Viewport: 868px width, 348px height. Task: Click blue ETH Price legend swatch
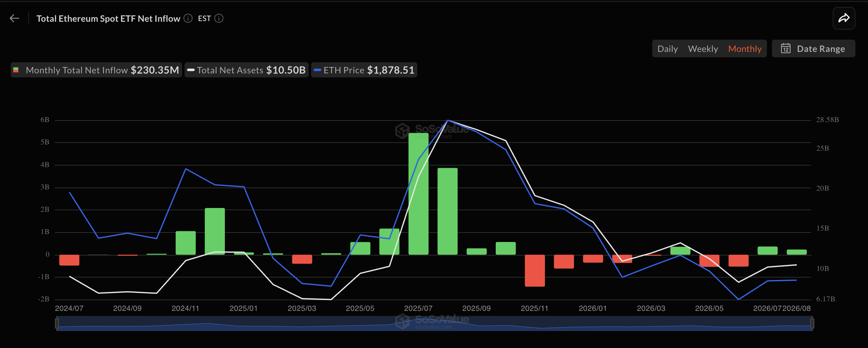tap(317, 70)
